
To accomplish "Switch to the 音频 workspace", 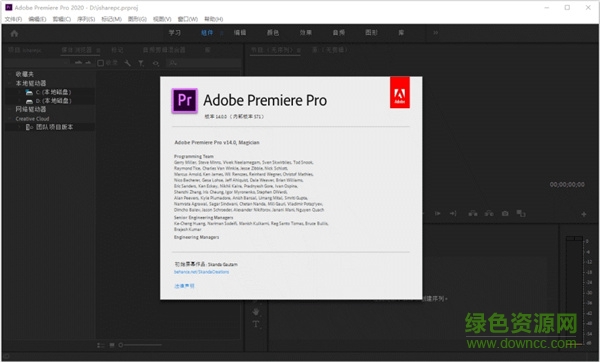I will point(339,33).
